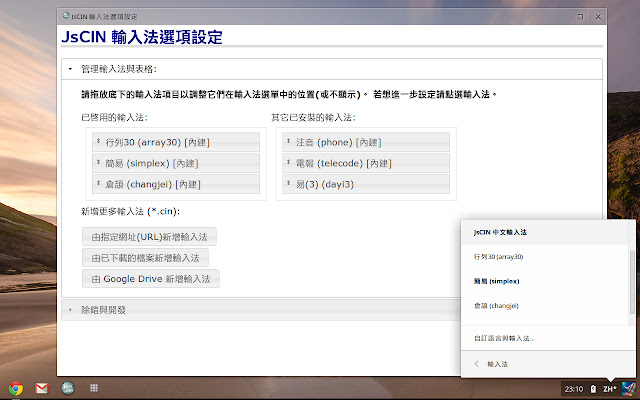Open the JsCIN app icon in shelf
The width and height of the screenshot is (640, 400).
68,388
